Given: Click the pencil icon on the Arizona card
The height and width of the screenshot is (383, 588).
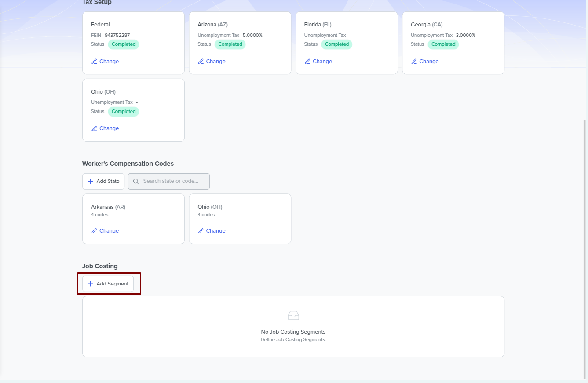Looking at the screenshot, I should pyautogui.click(x=201, y=62).
